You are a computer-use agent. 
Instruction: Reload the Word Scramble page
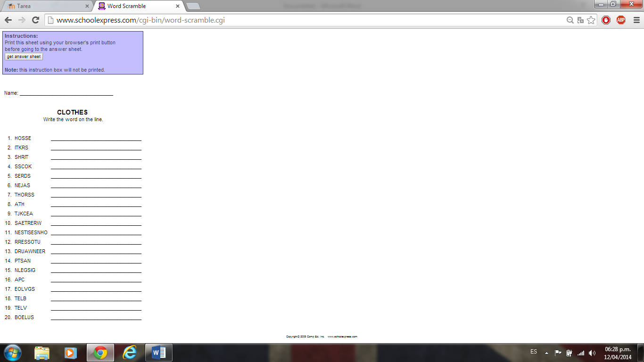click(x=35, y=20)
